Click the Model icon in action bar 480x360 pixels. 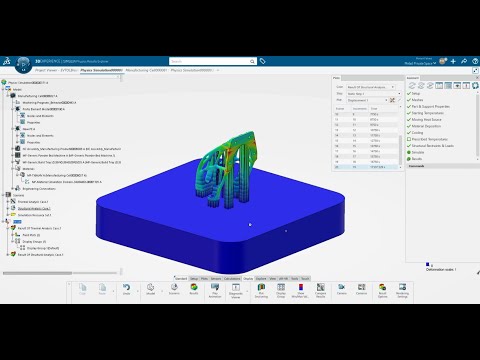[150, 287]
